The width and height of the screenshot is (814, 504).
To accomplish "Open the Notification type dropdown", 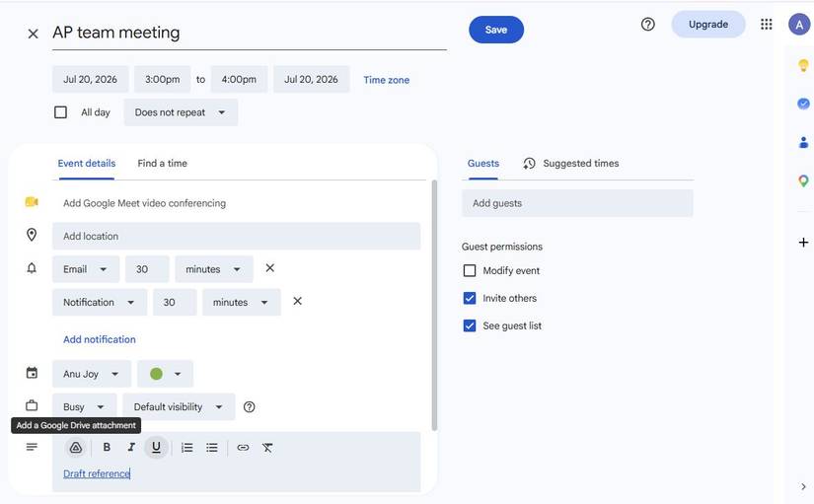I will click(100, 302).
